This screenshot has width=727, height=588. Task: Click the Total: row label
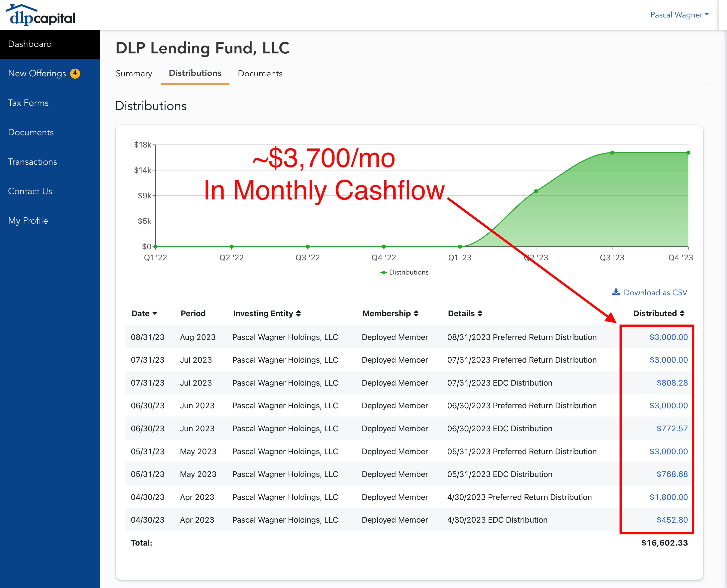pyautogui.click(x=141, y=543)
